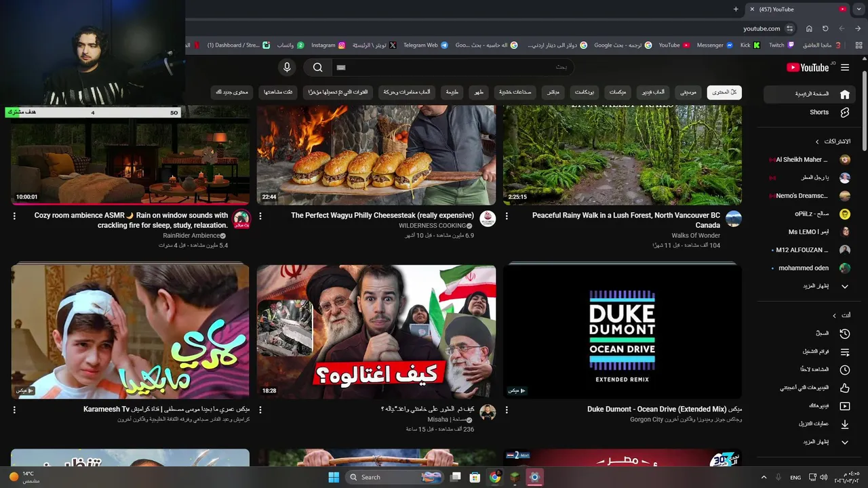Open 'كيف اغتالوه؟' video thumbnail
868x488 pixels.
point(376,332)
